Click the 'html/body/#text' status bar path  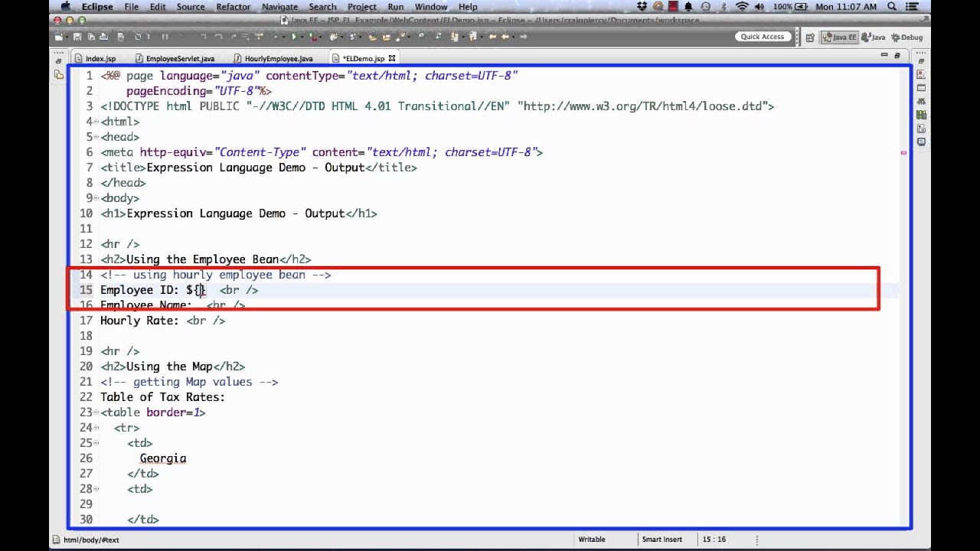[90, 540]
